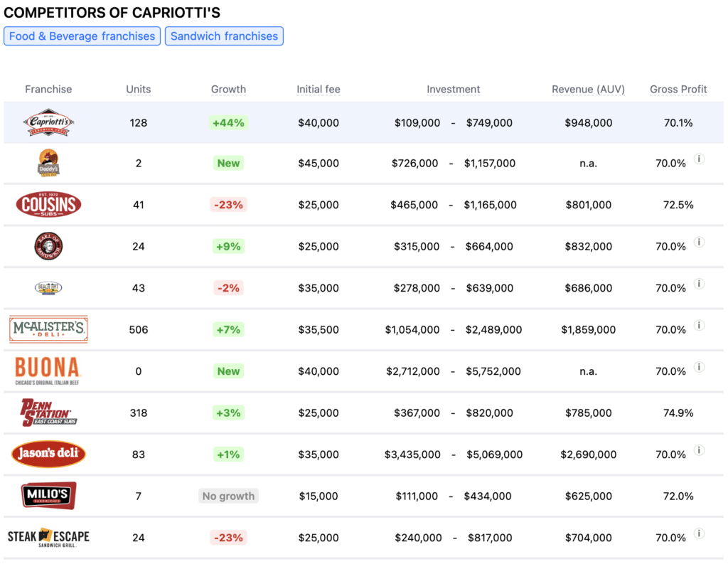728x569 pixels.
Task: Click the -23% badge in Cousins Subs row
Action: [x=228, y=204]
